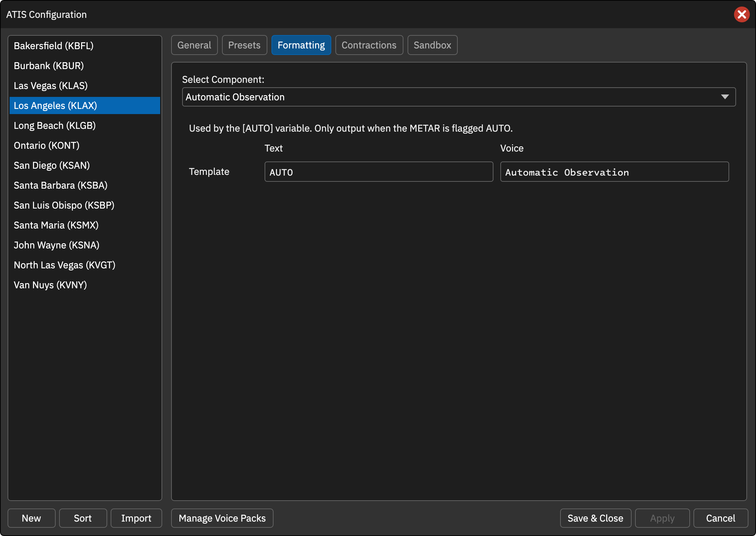The height and width of the screenshot is (536, 756).
Task: Close the ATIS Configuration window
Action: [x=742, y=14]
